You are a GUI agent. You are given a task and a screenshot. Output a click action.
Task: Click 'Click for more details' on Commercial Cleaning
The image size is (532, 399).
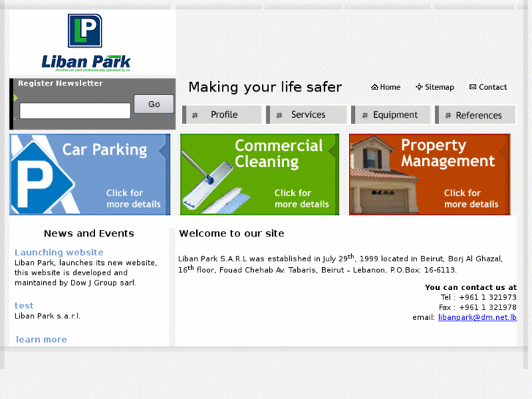[301, 198]
